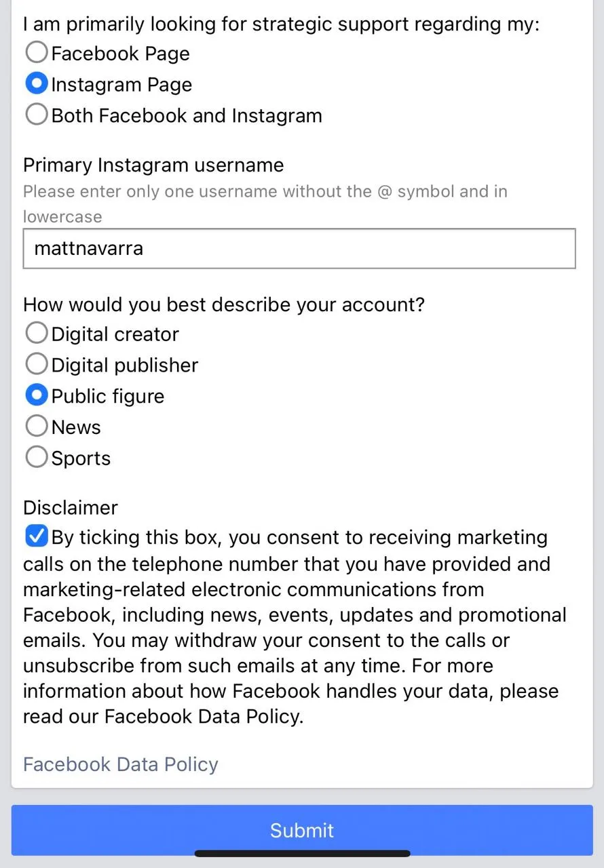Click the 'Facebook Page' label text
604x868 pixels.
point(121,54)
